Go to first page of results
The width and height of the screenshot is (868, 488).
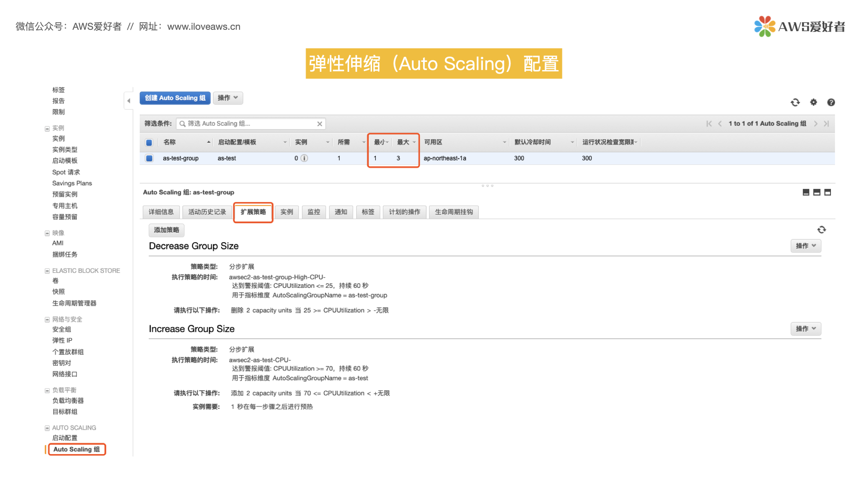[709, 124]
